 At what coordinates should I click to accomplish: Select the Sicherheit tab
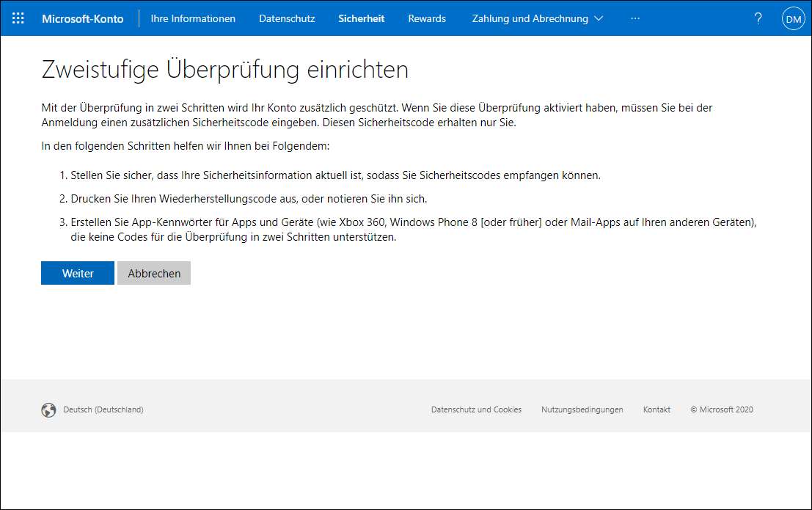pos(362,18)
